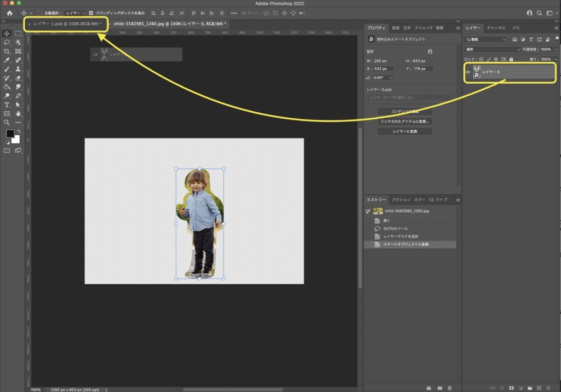
Task: Select the Paint Bucket tool
Action: coord(7,87)
